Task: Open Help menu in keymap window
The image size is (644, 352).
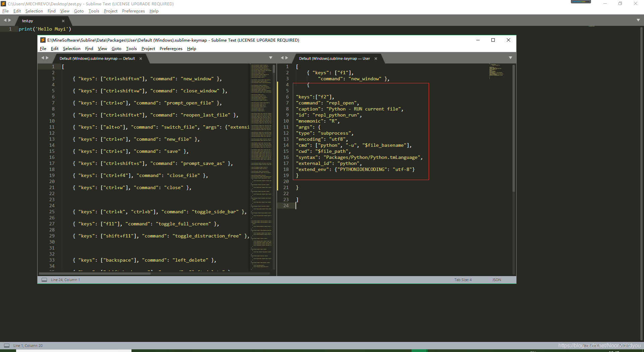Action: coord(192,49)
